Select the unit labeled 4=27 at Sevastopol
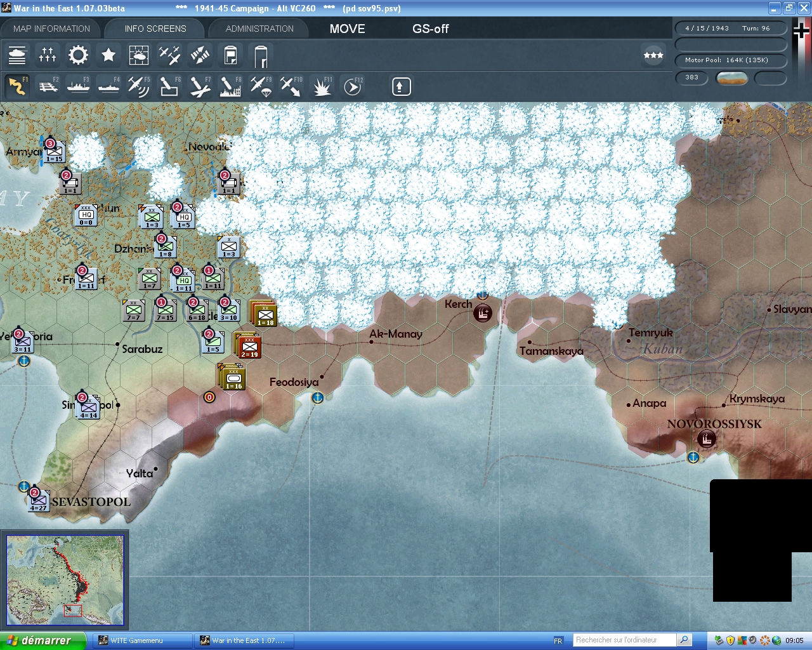812x650 pixels. click(x=38, y=501)
